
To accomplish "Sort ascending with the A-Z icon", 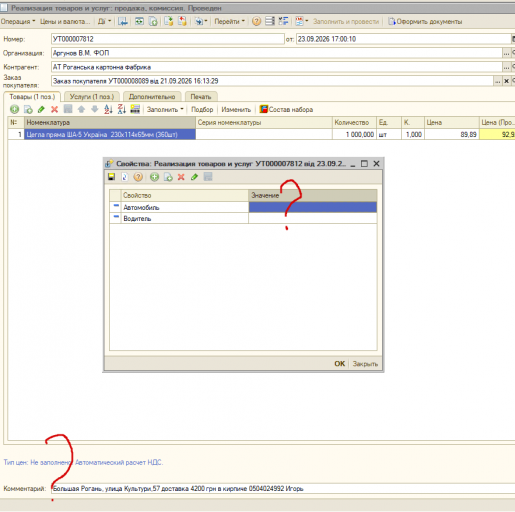I will click(x=108, y=109).
